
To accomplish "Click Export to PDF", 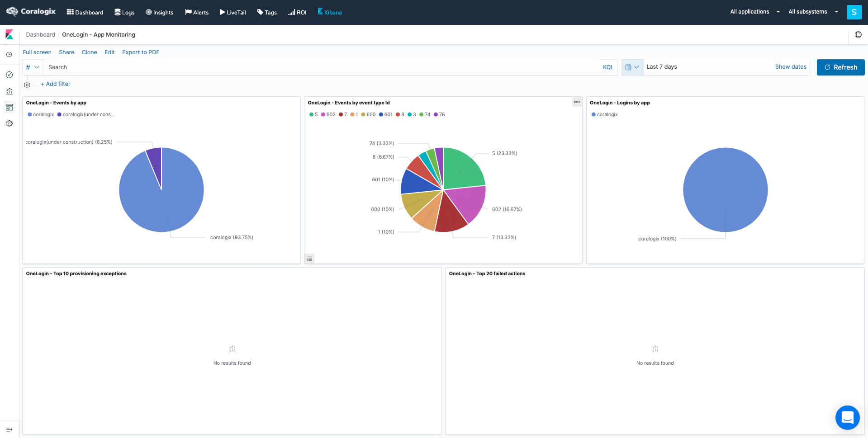I will pos(141,52).
